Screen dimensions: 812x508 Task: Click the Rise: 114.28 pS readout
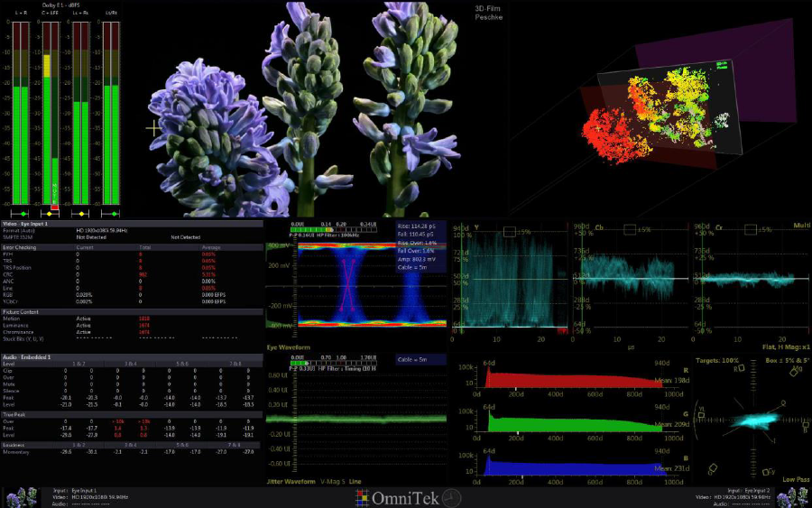[416, 226]
